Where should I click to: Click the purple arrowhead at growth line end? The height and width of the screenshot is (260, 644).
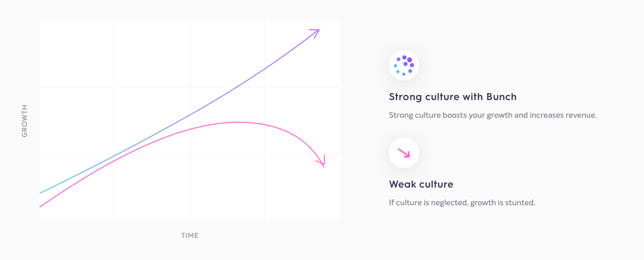coord(314,33)
